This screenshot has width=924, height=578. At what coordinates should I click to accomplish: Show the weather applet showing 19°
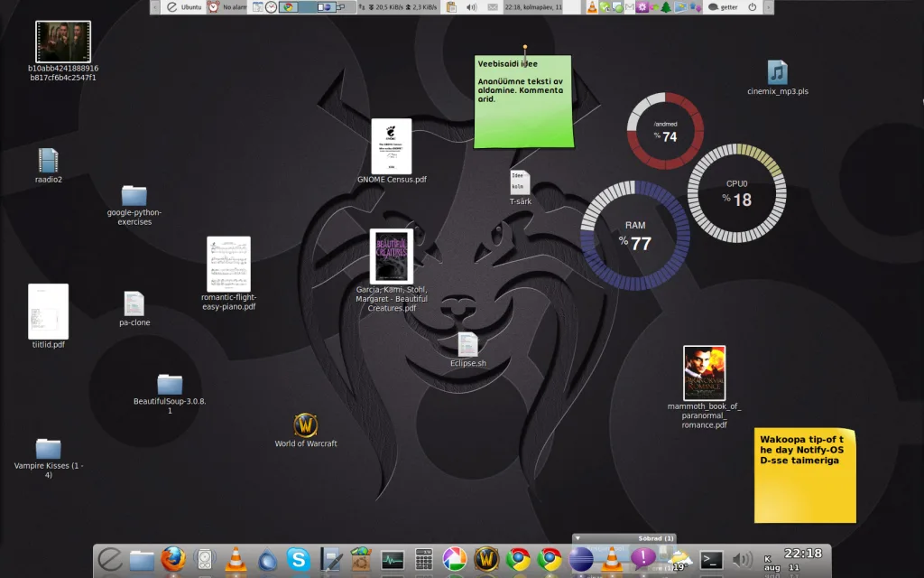click(679, 559)
